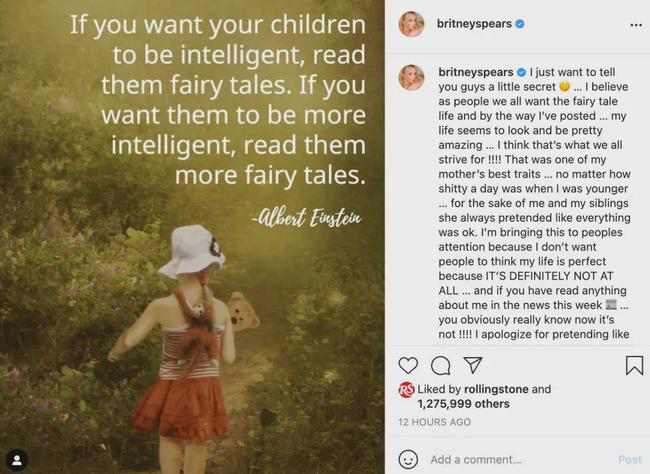This screenshot has height=474, width=650.
Task: Click the Albert Einstein quote image
Action: pos(192,237)
